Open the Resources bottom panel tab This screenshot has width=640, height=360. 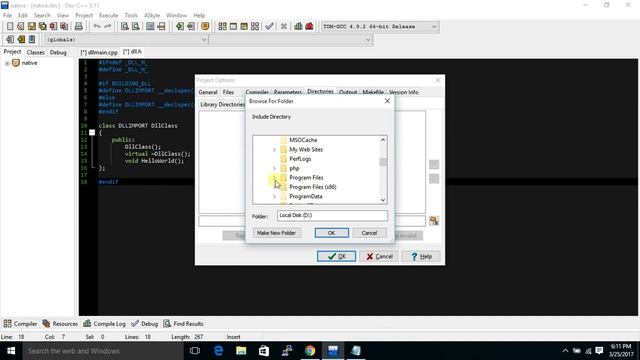(60, 324)
